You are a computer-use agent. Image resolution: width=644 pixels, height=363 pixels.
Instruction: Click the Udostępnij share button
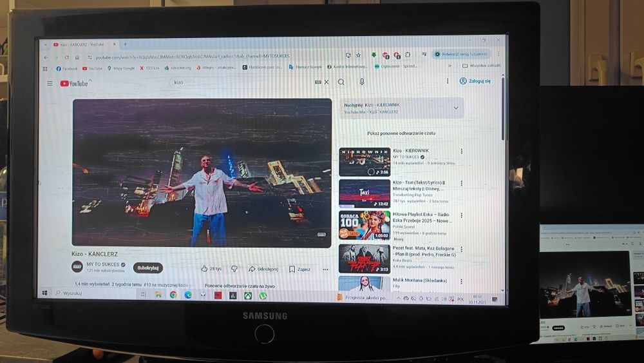point(263,269)
